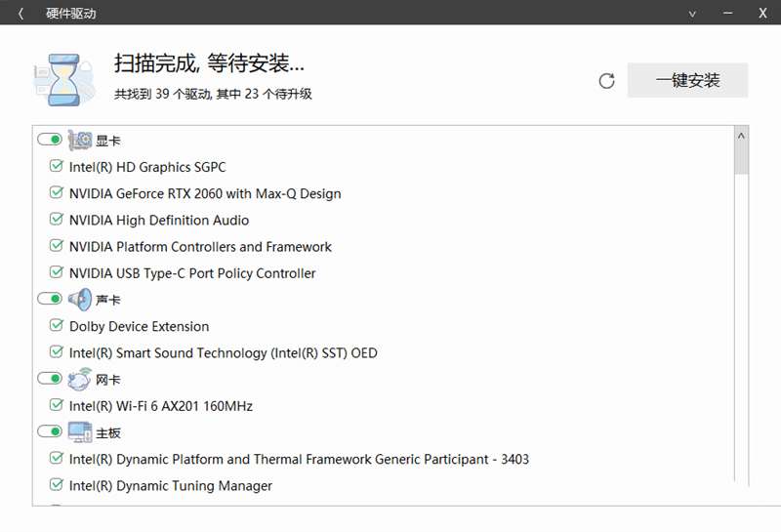Toggle the 声卡 category switch
Screen dimensions: 781x532
point(49,299)
